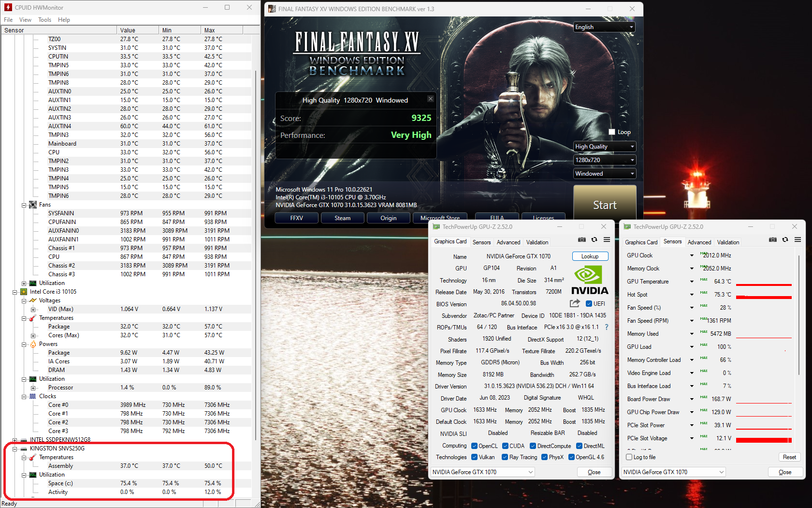This screenshot has height=508, width=812.
Task: Open the resolution dropdown showing 1280x720
Action: (x=604, y=160)
